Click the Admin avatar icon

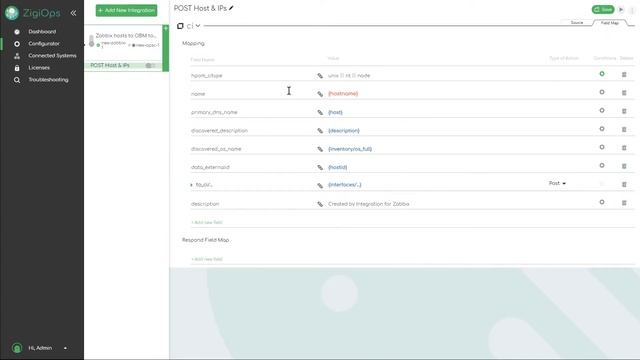[x=17, y=348]
